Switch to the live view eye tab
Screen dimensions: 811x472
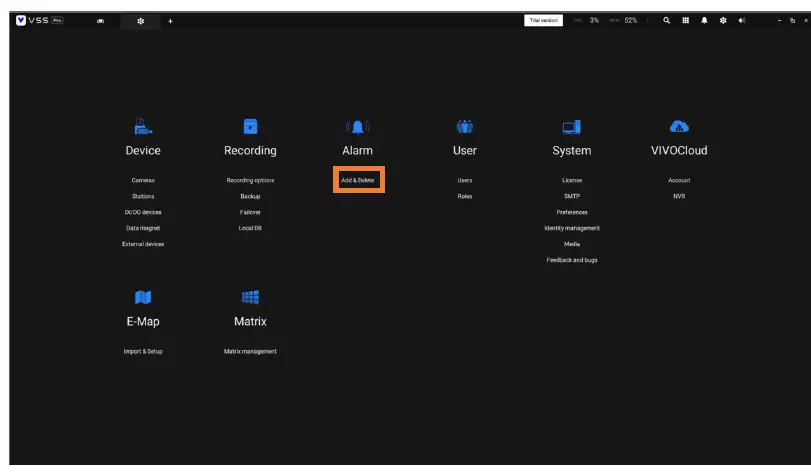click(x=100, y=21)
